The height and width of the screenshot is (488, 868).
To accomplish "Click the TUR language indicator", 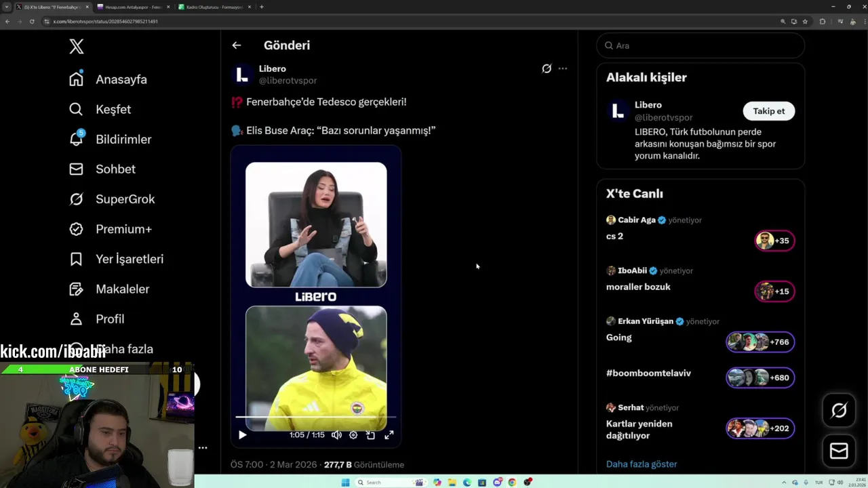I will point(819,483).
